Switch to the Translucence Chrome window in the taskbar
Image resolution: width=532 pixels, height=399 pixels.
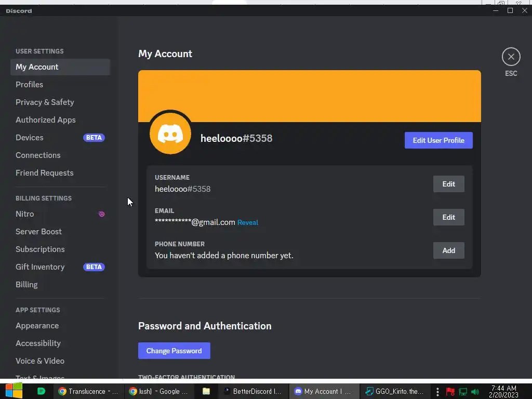(x=88, y=391)
